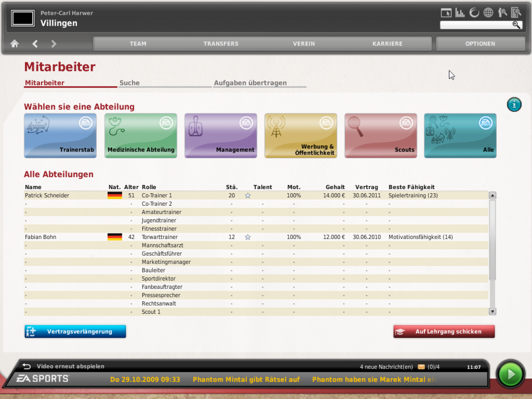Viewport: 532px width, 399px height.
Task: Sort by the Gehalt column header
Action: tap(335, 187)
